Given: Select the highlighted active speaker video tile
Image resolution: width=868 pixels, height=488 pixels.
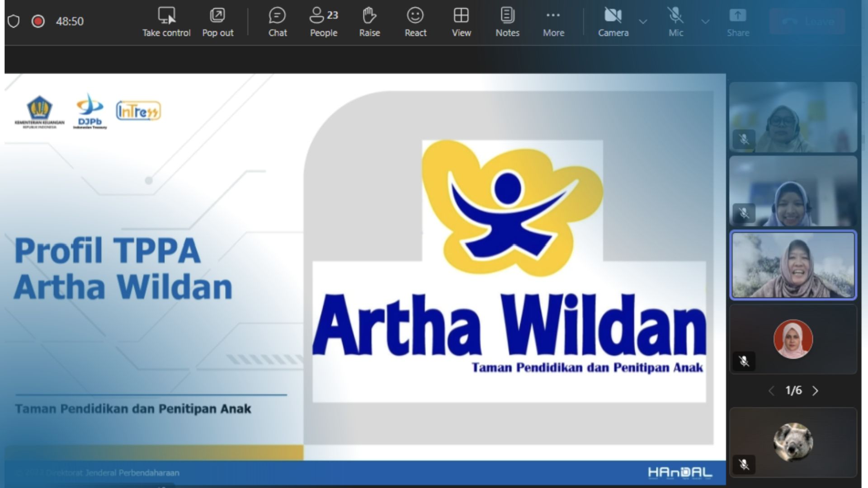Looking at the screenshot, I should click(x=793, y=265).
